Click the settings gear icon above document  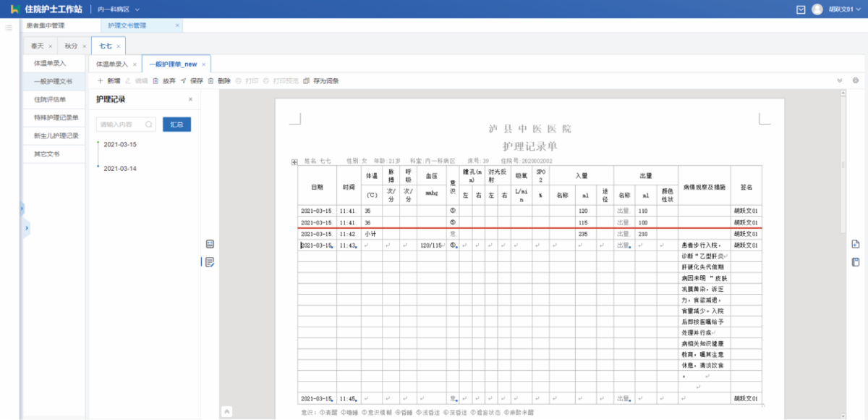tap(856, 80)
